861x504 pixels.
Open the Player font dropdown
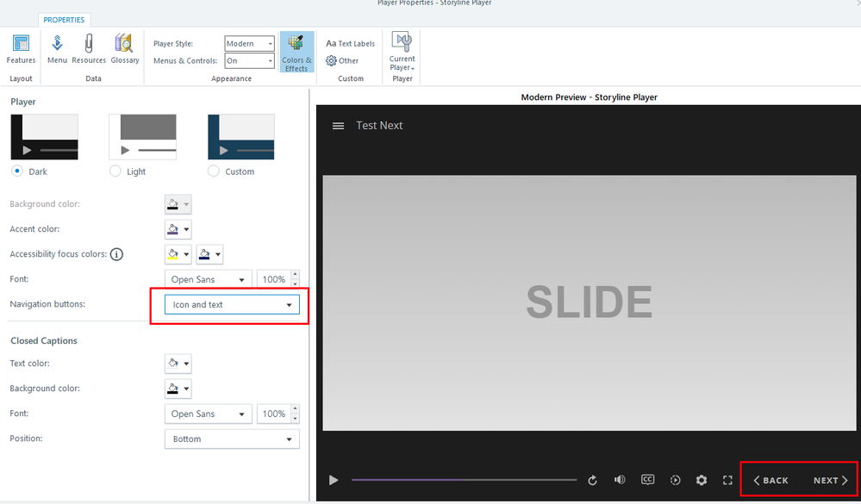click(x=208, y=279)
